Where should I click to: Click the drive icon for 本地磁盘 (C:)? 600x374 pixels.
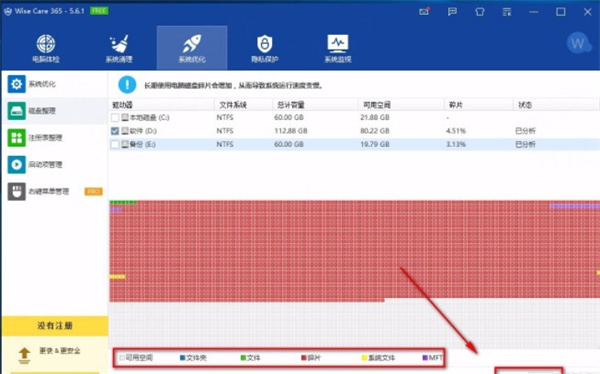point(125,117)
